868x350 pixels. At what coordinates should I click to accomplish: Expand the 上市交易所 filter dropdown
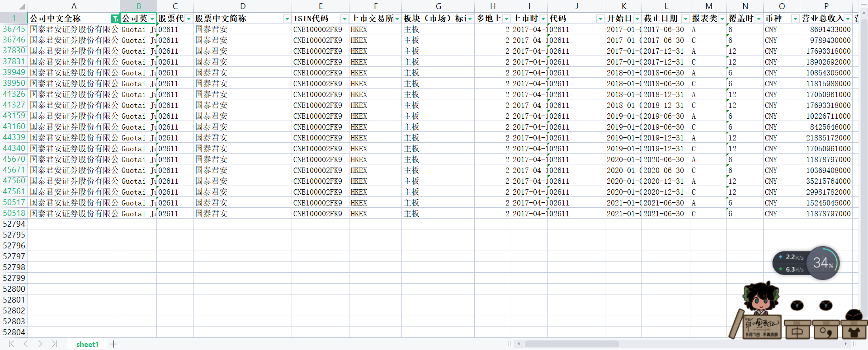[x=397, y=19]
